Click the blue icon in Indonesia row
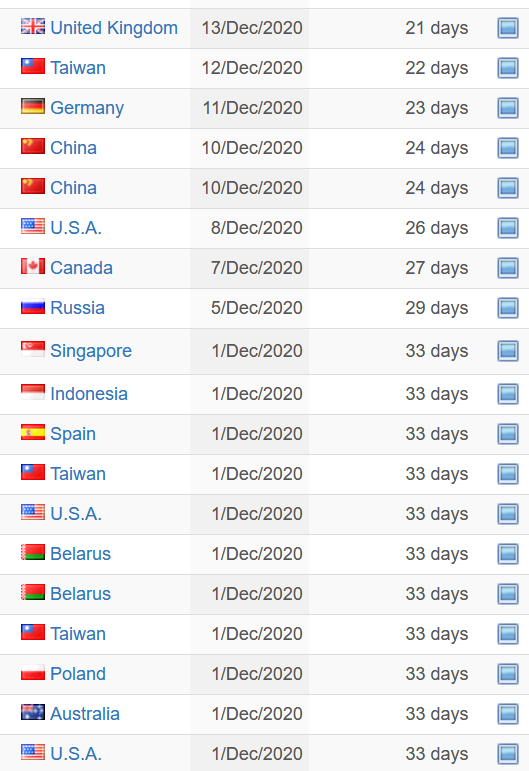 click(x=508, y=394)
